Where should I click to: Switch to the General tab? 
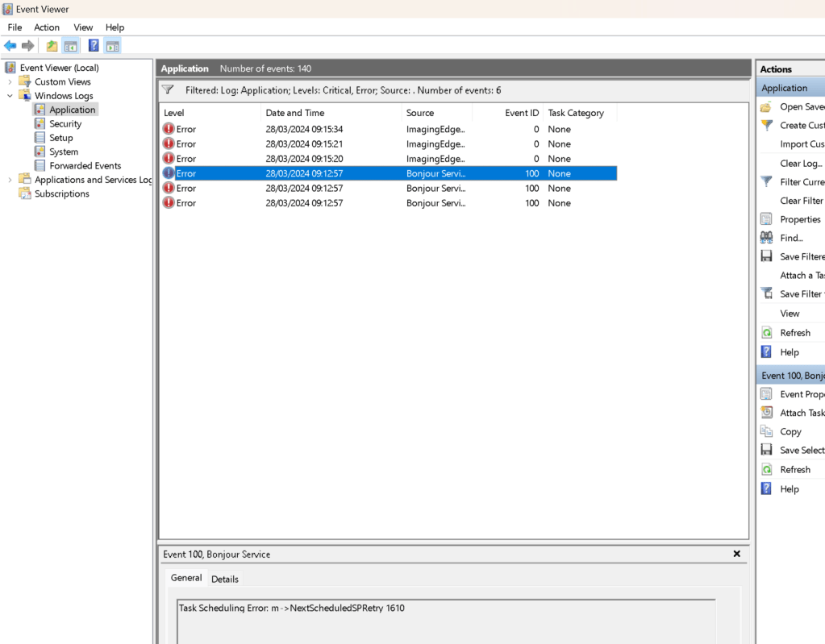click(x=186, y=578)
